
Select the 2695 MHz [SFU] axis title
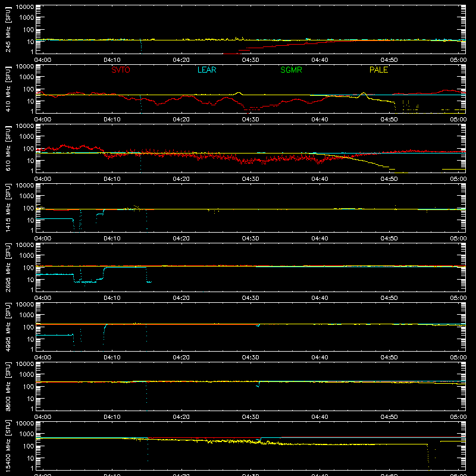[x=8, y=267]
